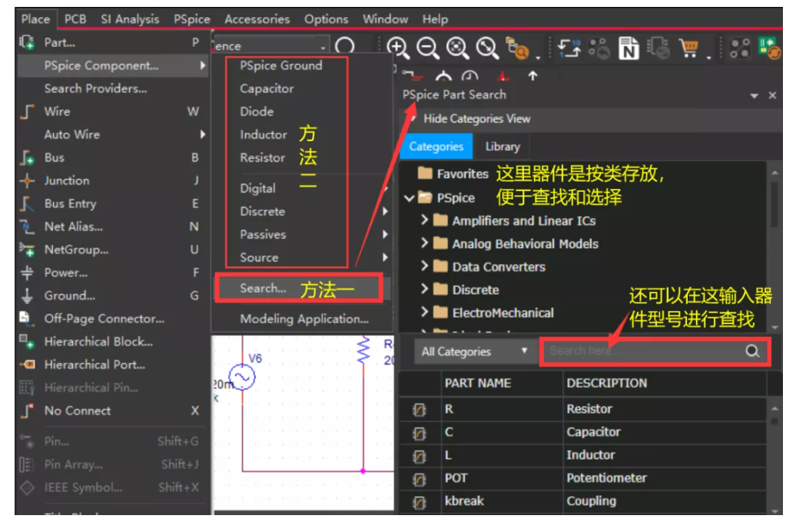Select the Categories tab
This screenshot has height=532, width=806.
coord(436,147)
